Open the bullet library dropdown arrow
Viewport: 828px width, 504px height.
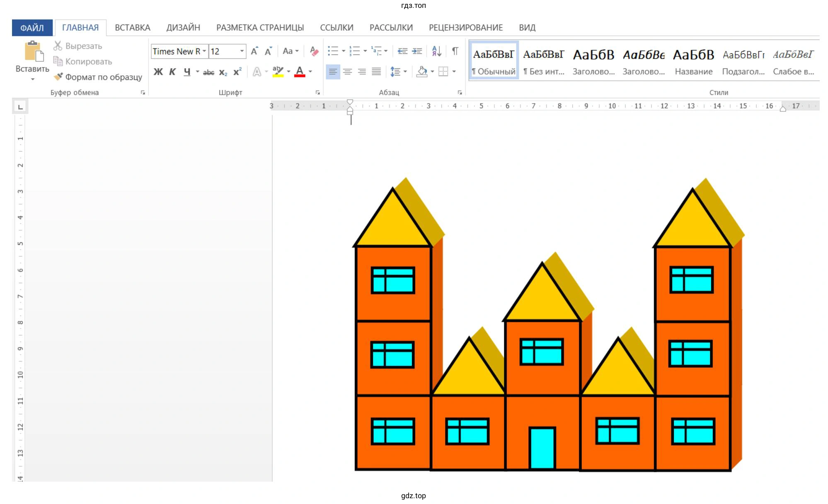pyautogui.click(x=344, y=51)
